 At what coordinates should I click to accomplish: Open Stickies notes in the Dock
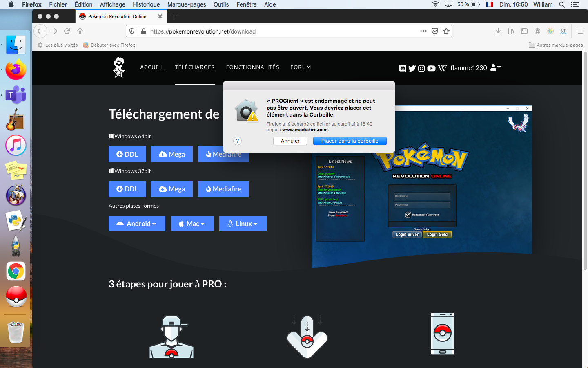coord(16,171)
